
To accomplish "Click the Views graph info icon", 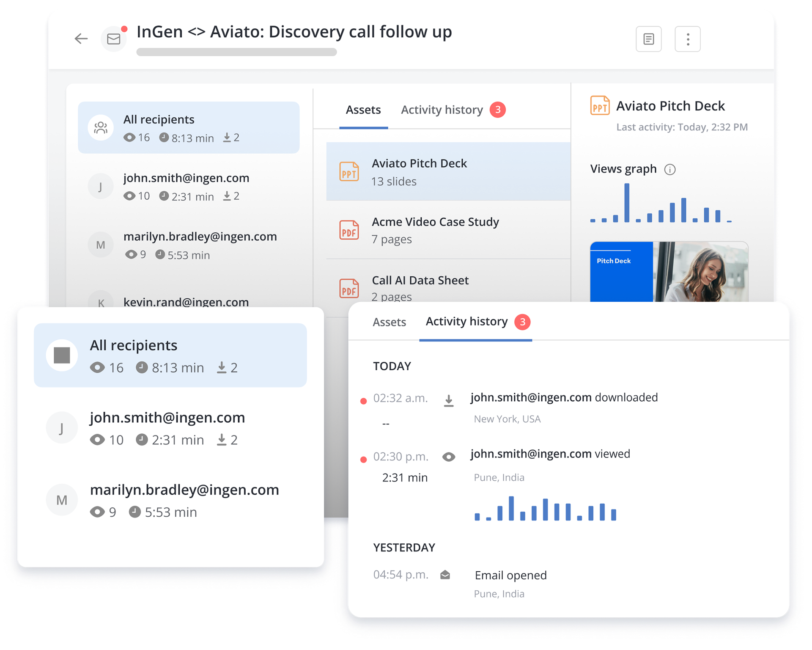I will [669, 170].
